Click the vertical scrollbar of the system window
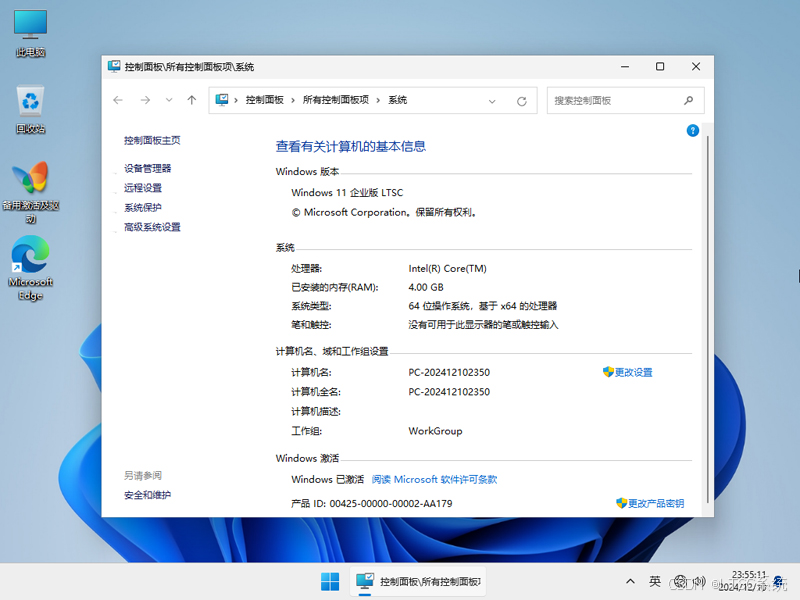The width and height of the screenshot is (800, 600). [708, 319]
